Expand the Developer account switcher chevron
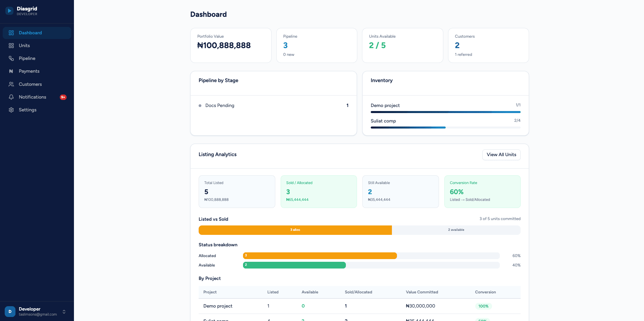This screenshot has height=321, width=644. (x=64, y=312)
